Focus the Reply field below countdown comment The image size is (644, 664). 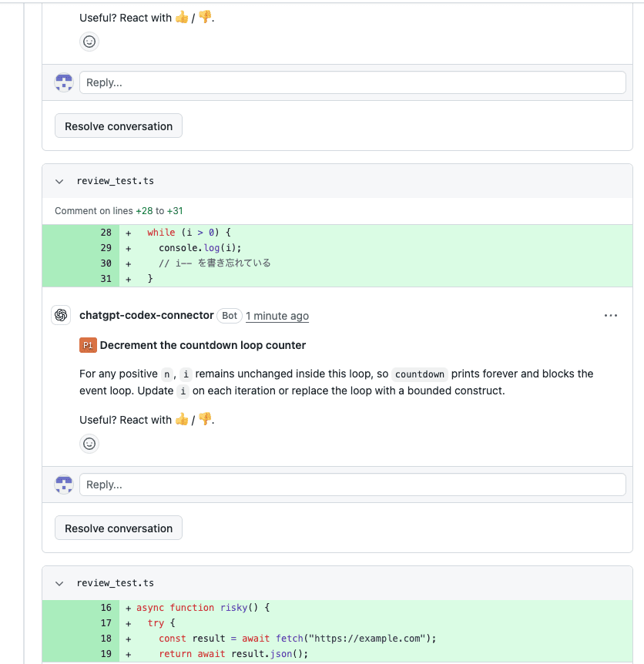pos(353,485)
